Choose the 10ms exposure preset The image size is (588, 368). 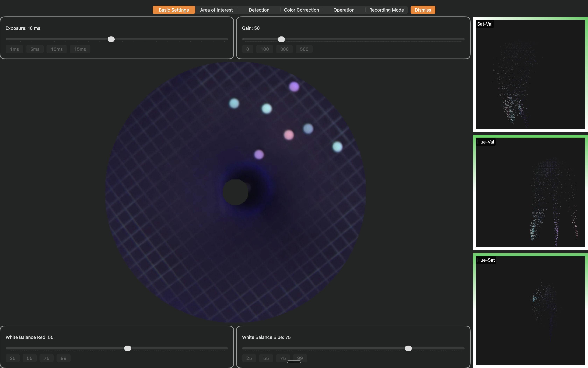coord(57,49)
